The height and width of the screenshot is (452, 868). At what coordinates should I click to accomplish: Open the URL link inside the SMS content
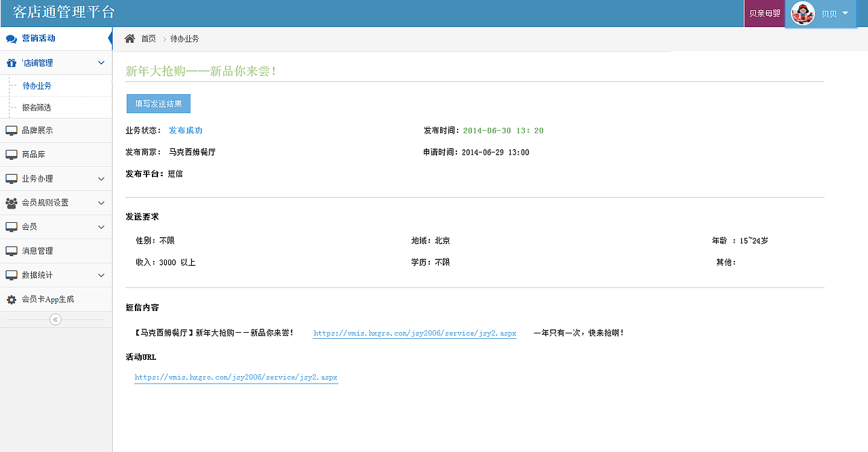(415, 333)
